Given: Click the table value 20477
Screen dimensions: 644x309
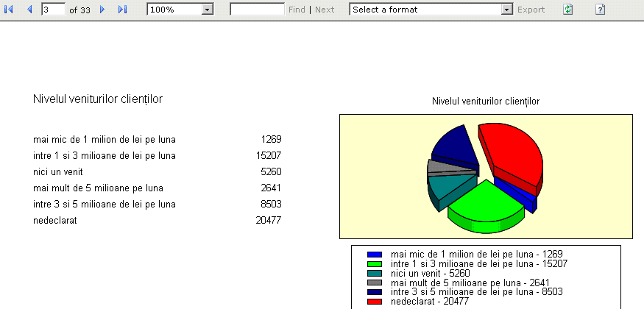Looking at the screenshot, I should (269, 221).
